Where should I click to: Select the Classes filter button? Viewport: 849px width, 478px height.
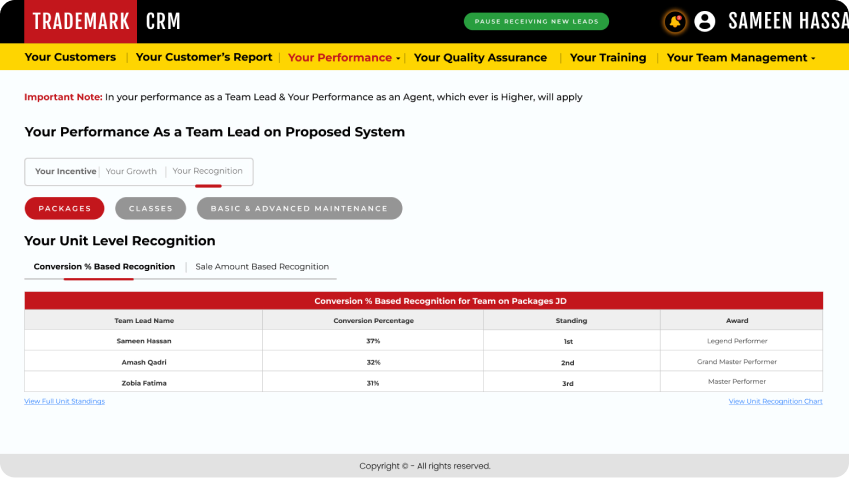pos(150,208)
